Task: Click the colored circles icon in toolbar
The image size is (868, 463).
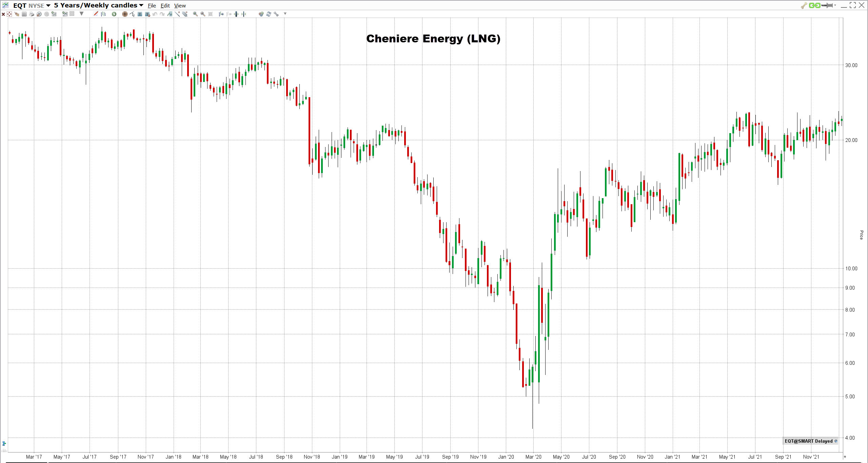Action: (261, 14)
